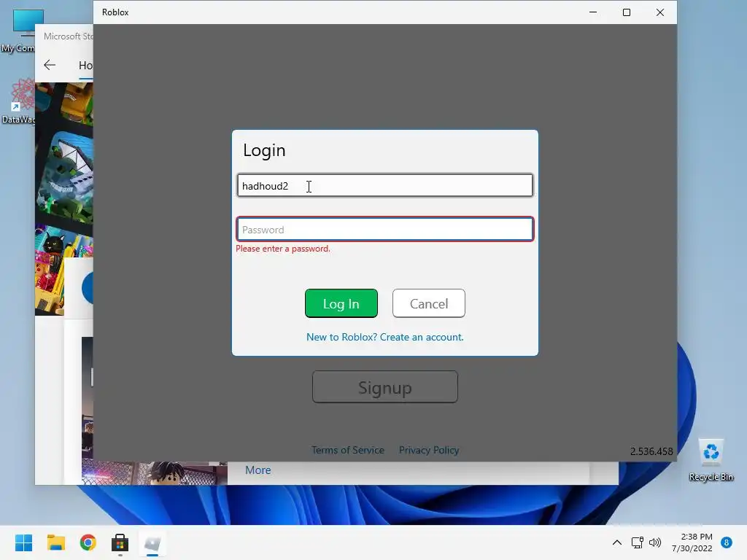The width and height of the screenshot is (747, 560).
Task: Click the Login dialog heading
Action: [264, 150]
